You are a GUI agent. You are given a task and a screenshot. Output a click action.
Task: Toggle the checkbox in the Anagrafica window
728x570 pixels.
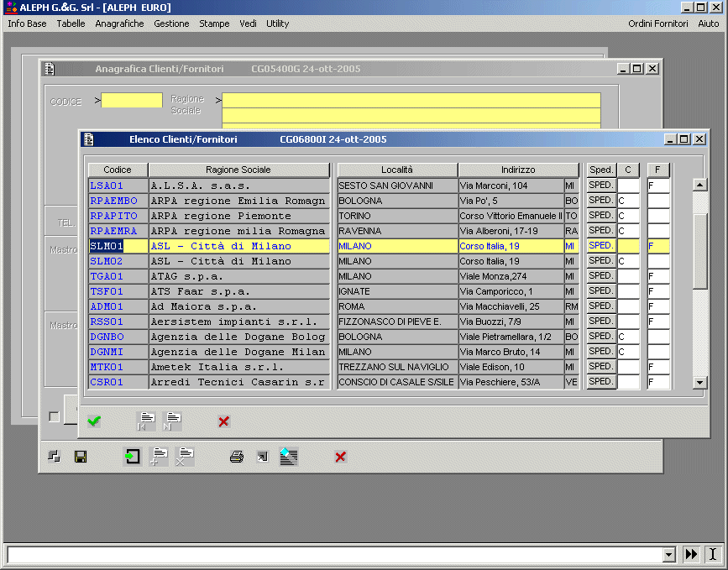coord(55,417)
